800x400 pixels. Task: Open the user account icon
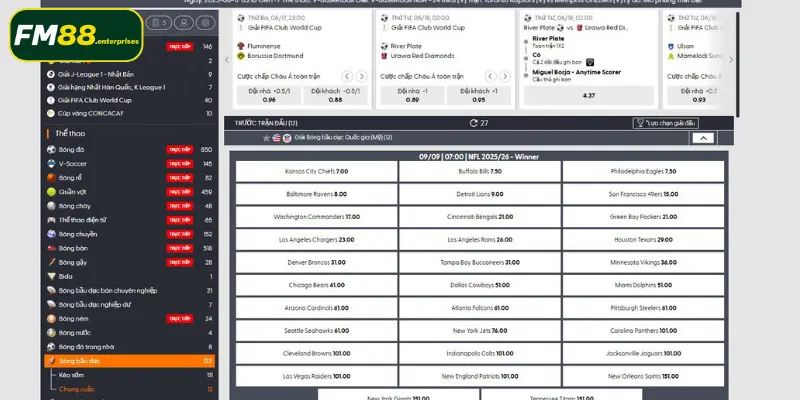pos(184,23)
